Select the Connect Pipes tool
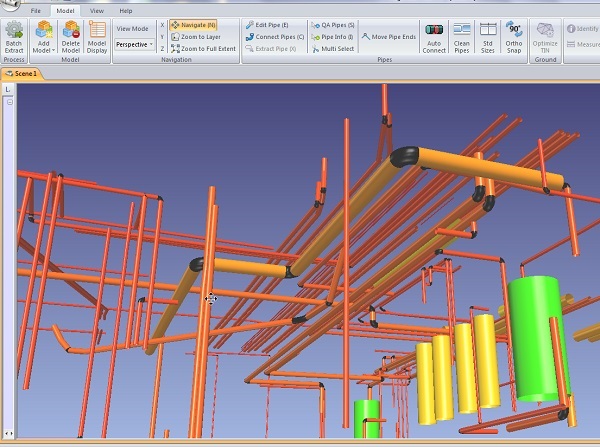The width and height of the screenshot is (600, 447). 275,36
